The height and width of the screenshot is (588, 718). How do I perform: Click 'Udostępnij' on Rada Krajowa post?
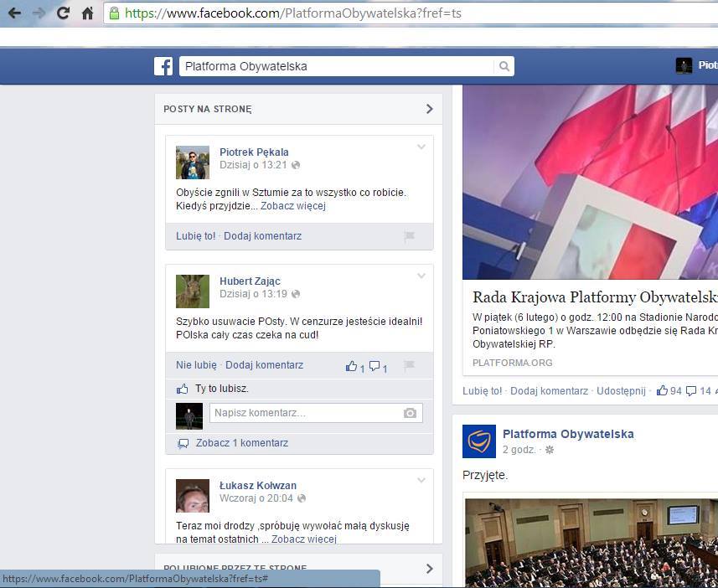[x=621, y=390]
